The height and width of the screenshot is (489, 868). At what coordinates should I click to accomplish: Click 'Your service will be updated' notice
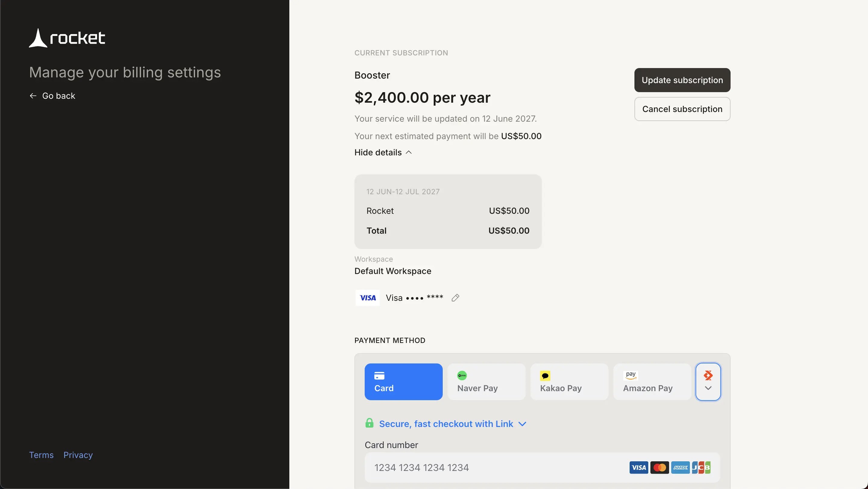pyautogui.click(x=445, y=118)
